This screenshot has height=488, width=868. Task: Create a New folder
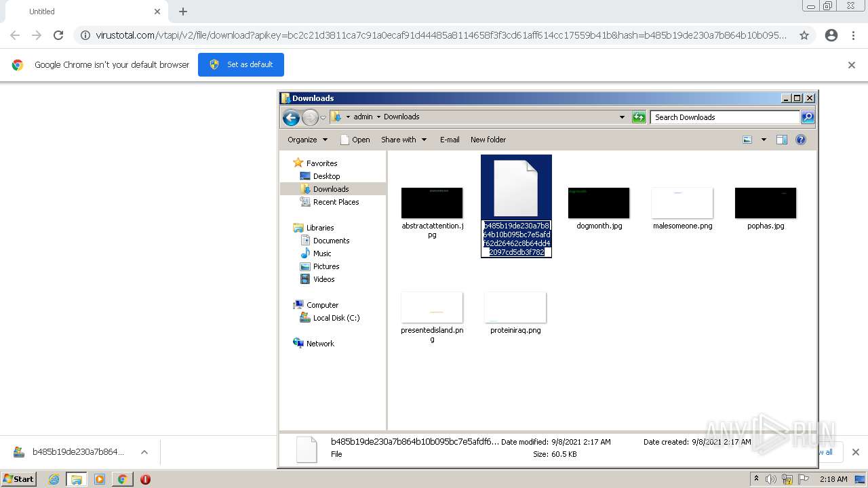[x=488, y=140]
